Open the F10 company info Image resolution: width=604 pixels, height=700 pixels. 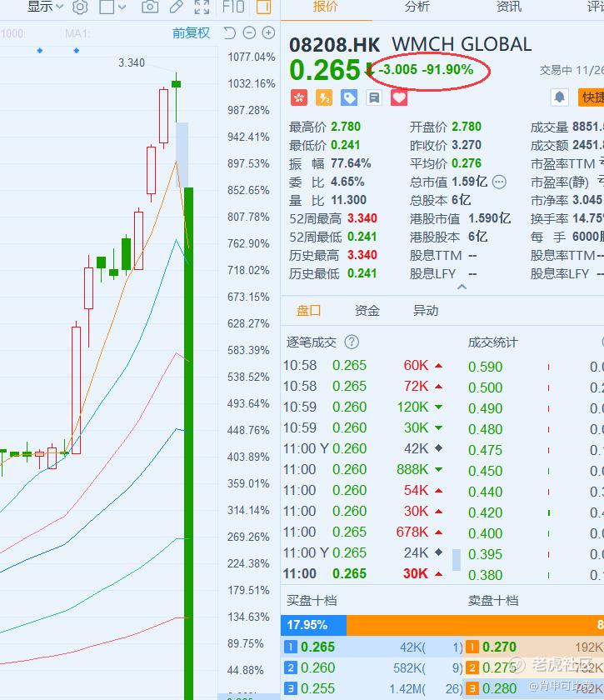(x=232, y=7)
